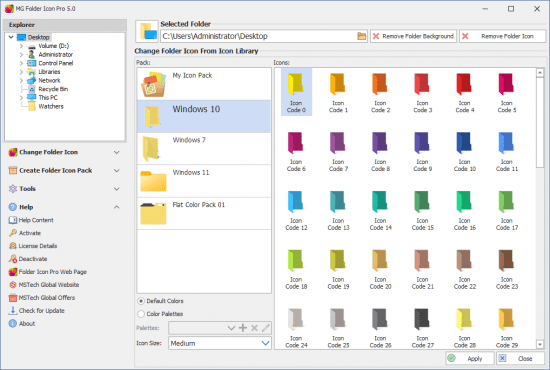Expand the This PC tree node
550x370 pixels.
pos(21,97)
